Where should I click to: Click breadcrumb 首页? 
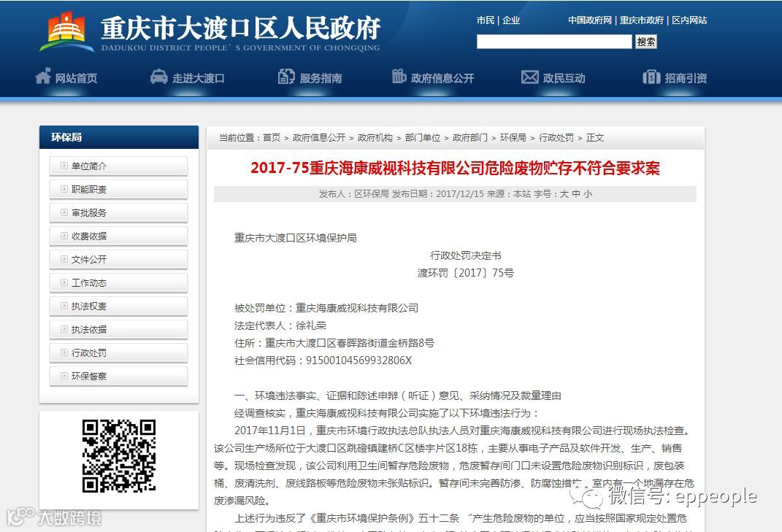(272, 138)
